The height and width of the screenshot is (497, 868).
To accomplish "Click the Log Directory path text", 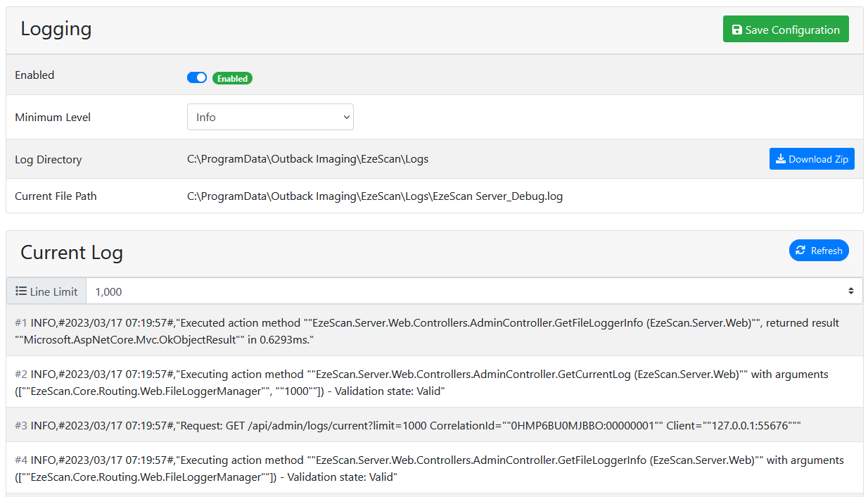I will click(x=307, y=159).
